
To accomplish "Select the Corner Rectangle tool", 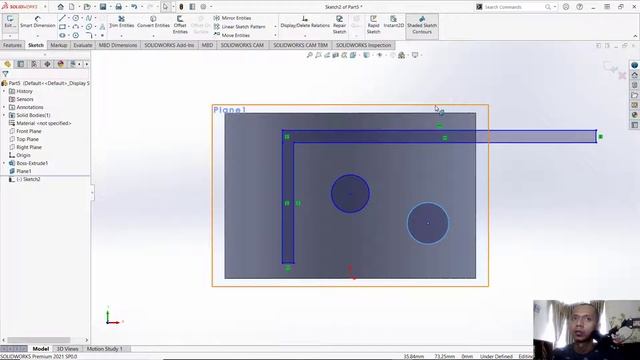I will 62,27.
